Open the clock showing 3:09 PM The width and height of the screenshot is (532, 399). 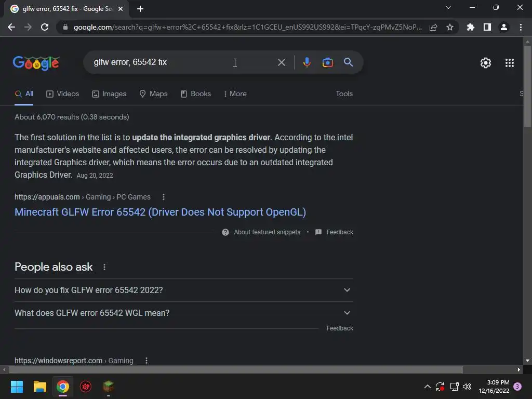(494, 387)
